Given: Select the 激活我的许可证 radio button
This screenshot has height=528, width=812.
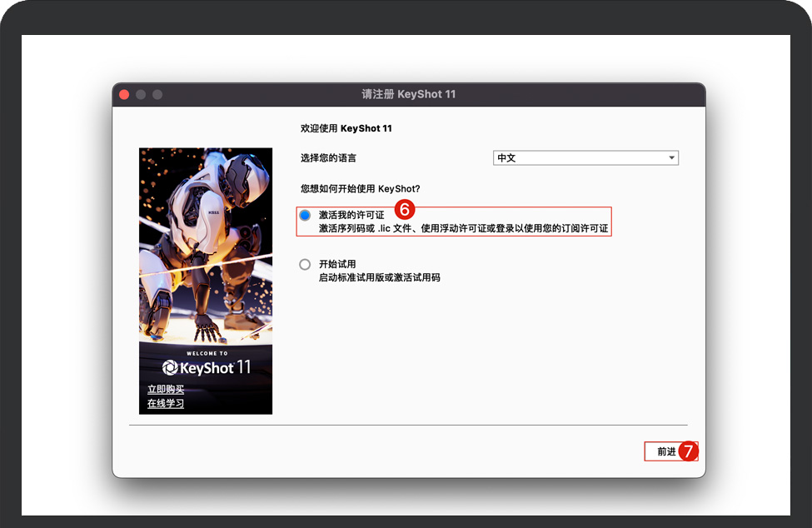Looking at the screenshot, I should [305, 215].
